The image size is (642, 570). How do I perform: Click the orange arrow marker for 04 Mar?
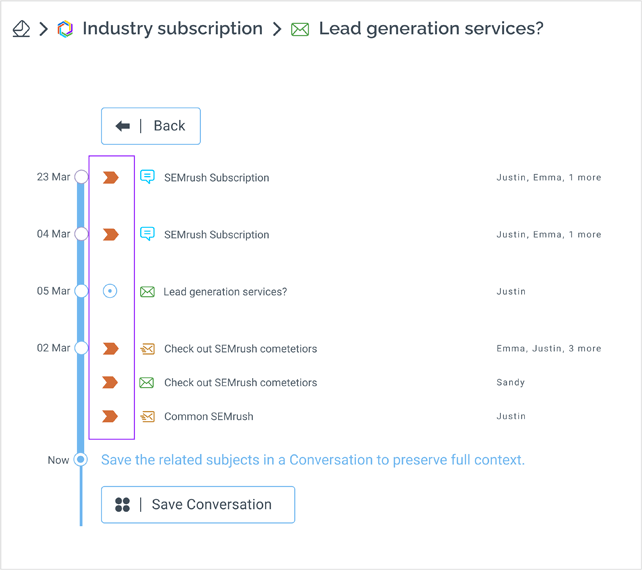(111, 234)
